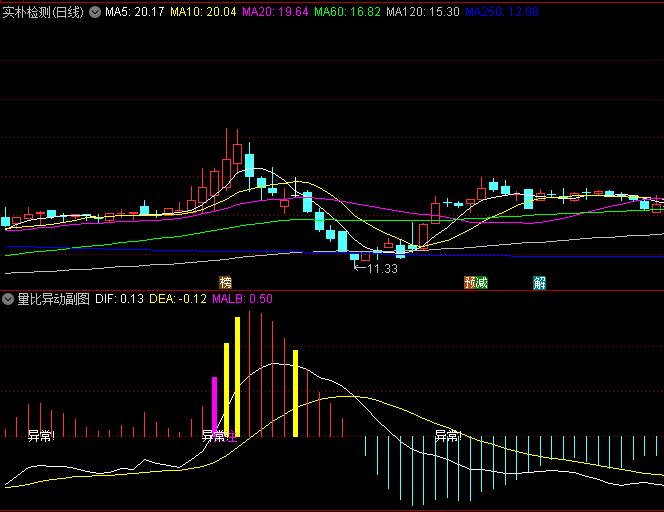Select the yellow MA10: 20.04 label
The width and height of the screenshot is (664, 512).
tap(203, 12)
